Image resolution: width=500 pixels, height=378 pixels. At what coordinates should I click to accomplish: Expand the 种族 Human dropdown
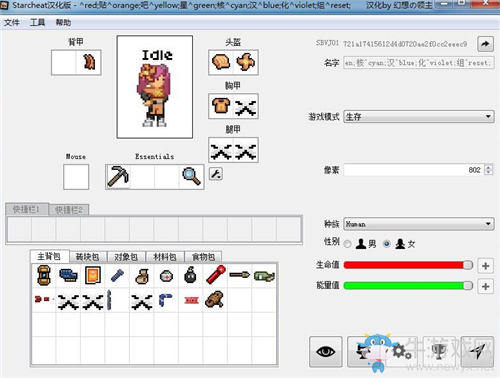click(x=419, y=224)
